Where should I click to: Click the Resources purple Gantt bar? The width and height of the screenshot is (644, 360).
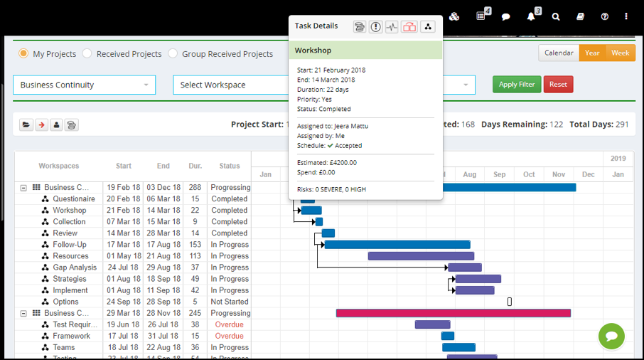421,256
